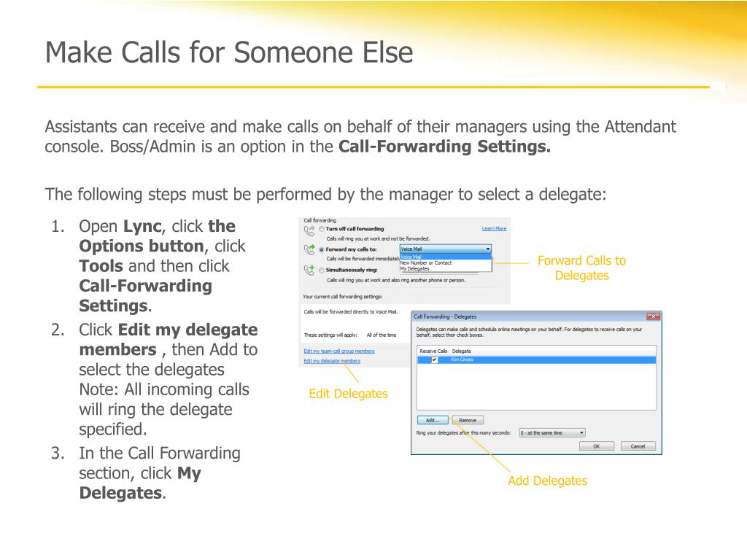The height and width of the screenshot is (560, 747).
Task: Toggle Receive Calls checkbox for Ken Circeo
Action: pyautogui.click(x=434, y=359)
